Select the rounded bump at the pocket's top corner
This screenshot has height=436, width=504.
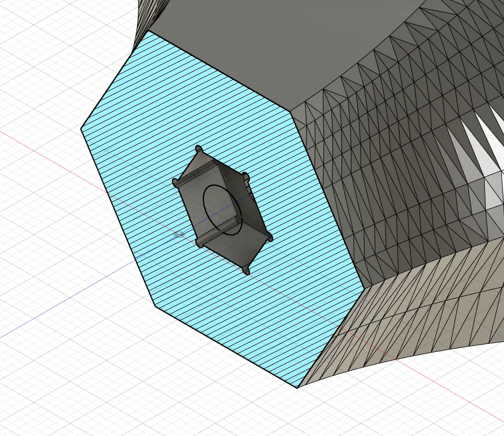coord(199,149)
